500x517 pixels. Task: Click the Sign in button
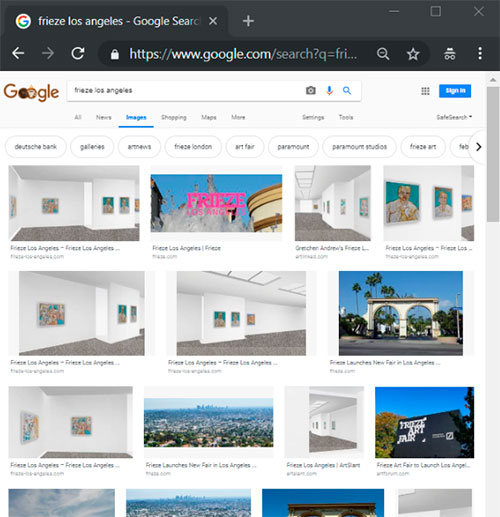455,91
